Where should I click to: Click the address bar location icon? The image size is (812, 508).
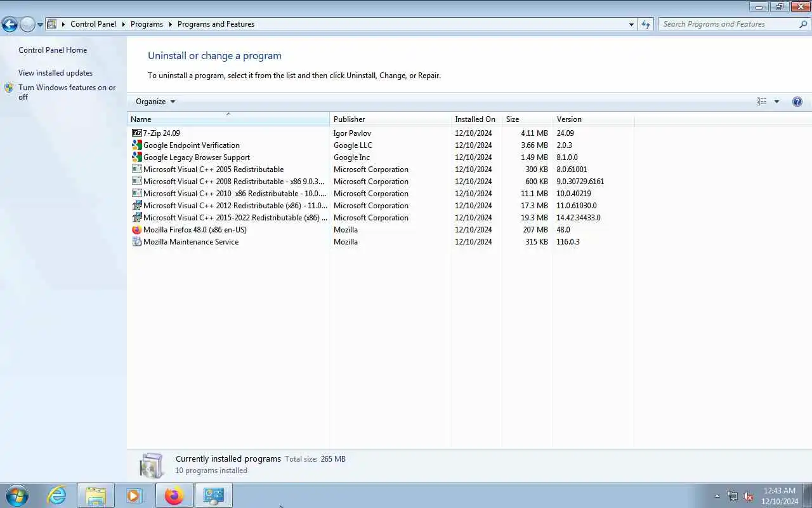click(x=52, y=24)
